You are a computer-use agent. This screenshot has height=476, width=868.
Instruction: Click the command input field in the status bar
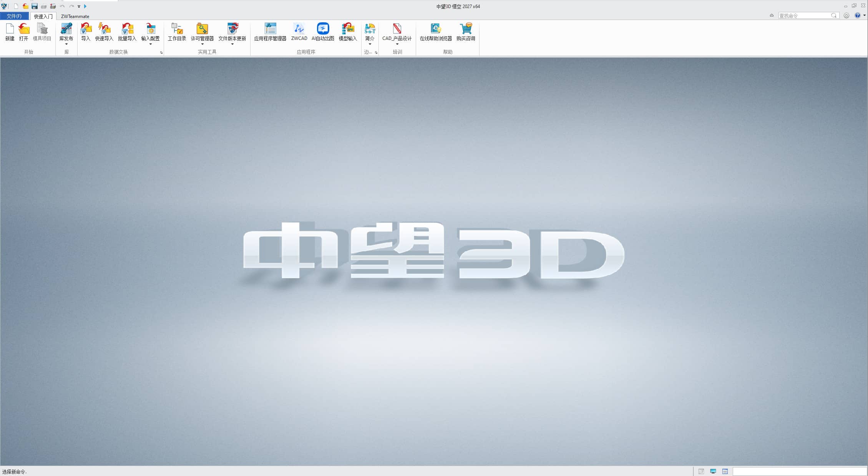tap(800, 471)
